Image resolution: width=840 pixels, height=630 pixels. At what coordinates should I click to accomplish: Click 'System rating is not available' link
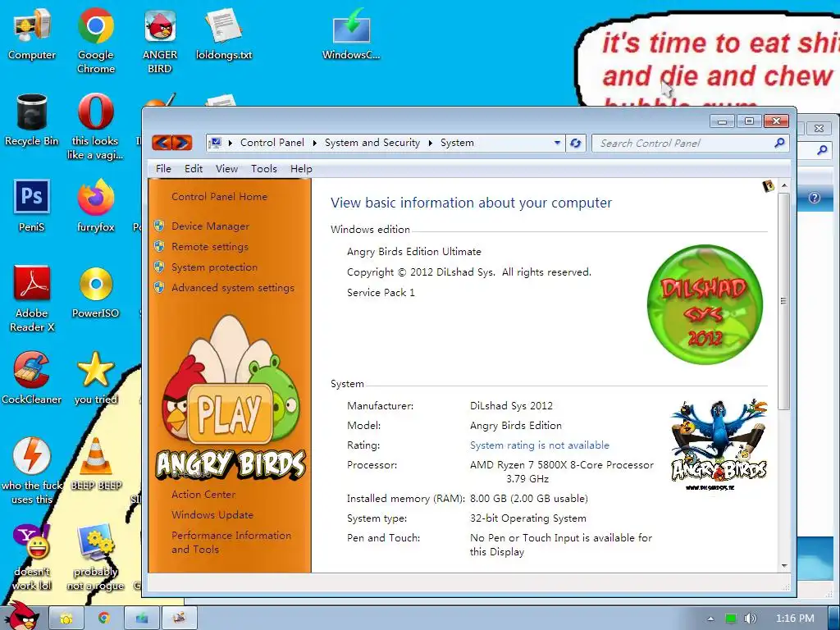[540, 445]
